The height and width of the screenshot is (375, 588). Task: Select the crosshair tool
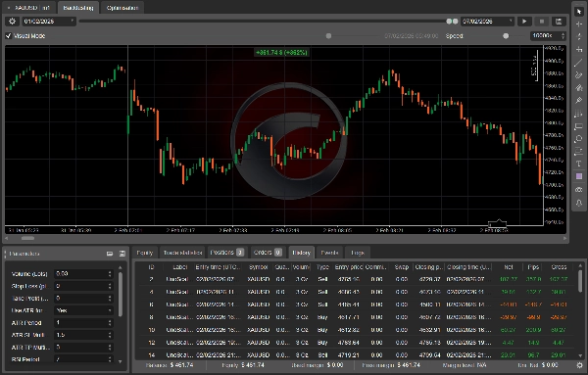[579, 24]
